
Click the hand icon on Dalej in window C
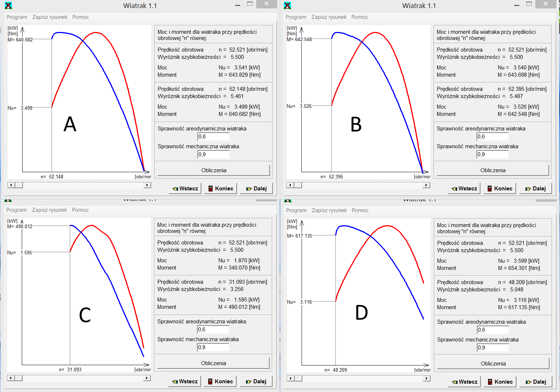pos(249,381)
